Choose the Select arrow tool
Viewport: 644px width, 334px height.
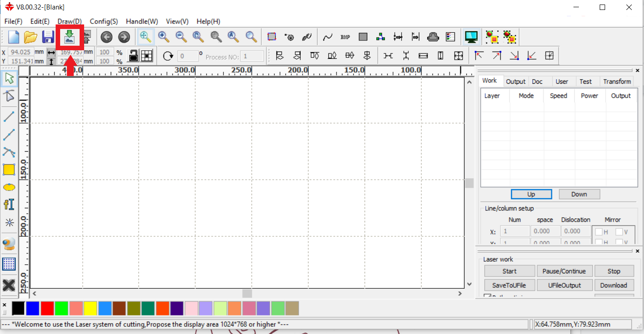click(9, 78)
